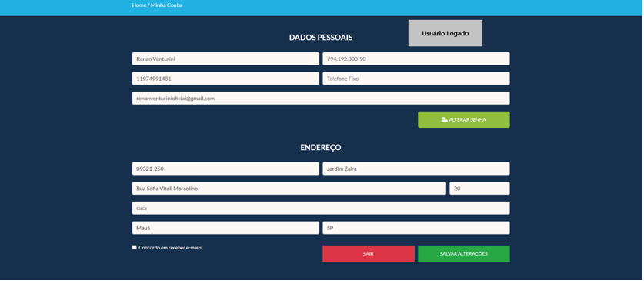This screenshot has width=644, height=281.
Task: Focus the house number field with 20
Action: tap(479, 189)
